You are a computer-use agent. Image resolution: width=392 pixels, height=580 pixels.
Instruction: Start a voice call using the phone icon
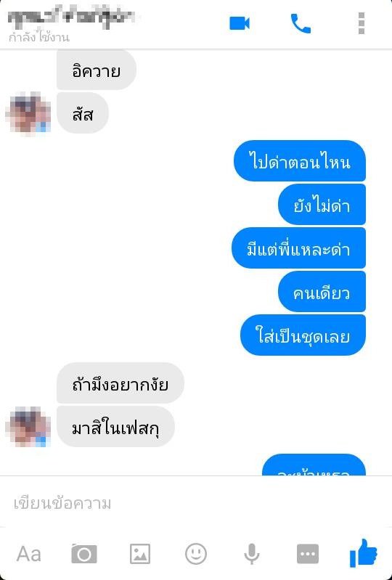pyautogui.click(x=301, y=23)
